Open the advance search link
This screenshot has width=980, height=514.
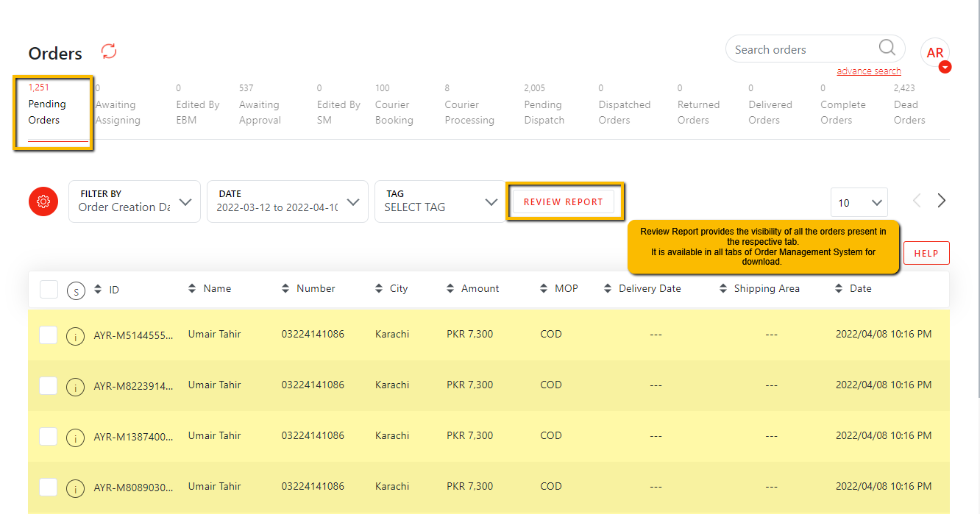point(868,71)
